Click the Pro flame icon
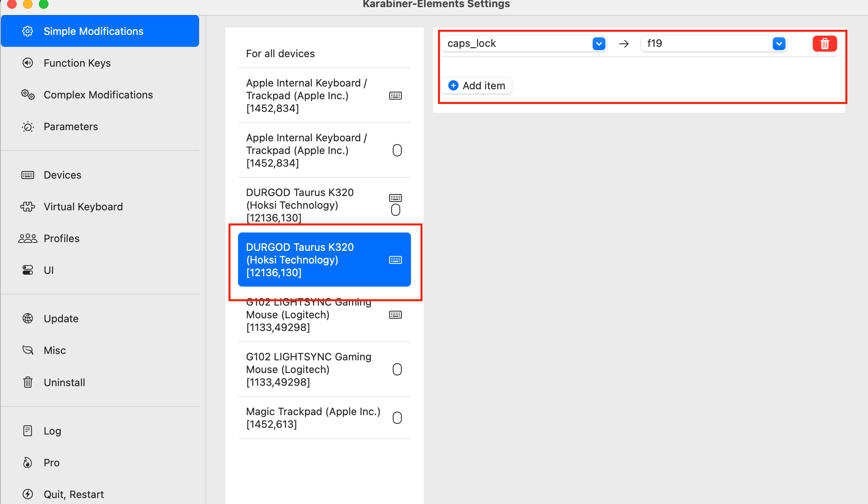 click(x=28, y=462)
